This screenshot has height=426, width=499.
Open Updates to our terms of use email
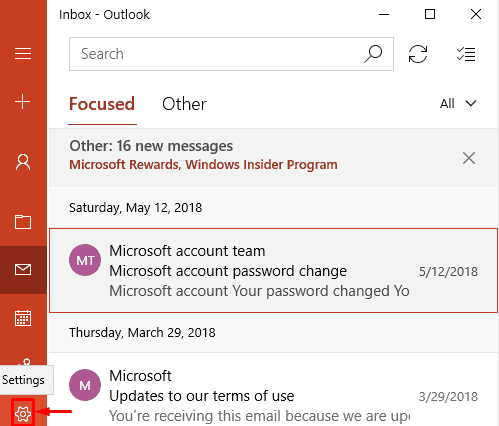coord(273,390)
